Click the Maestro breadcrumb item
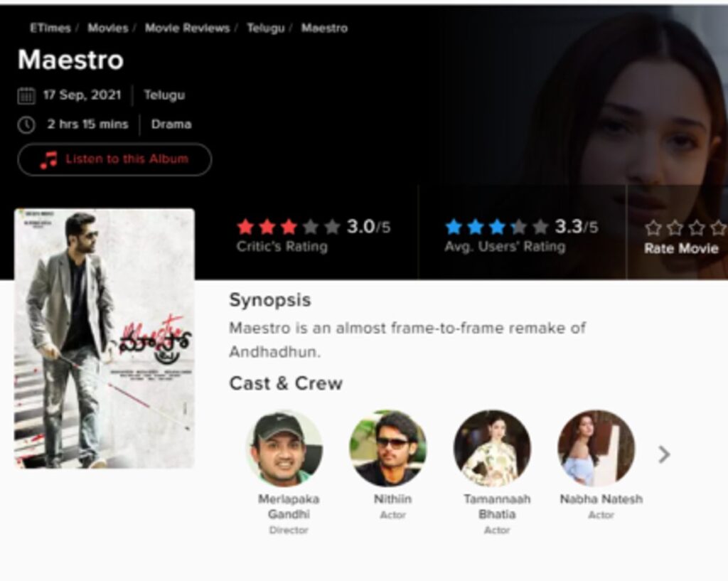This screenshot has width=728, height=581. (324, 28)
